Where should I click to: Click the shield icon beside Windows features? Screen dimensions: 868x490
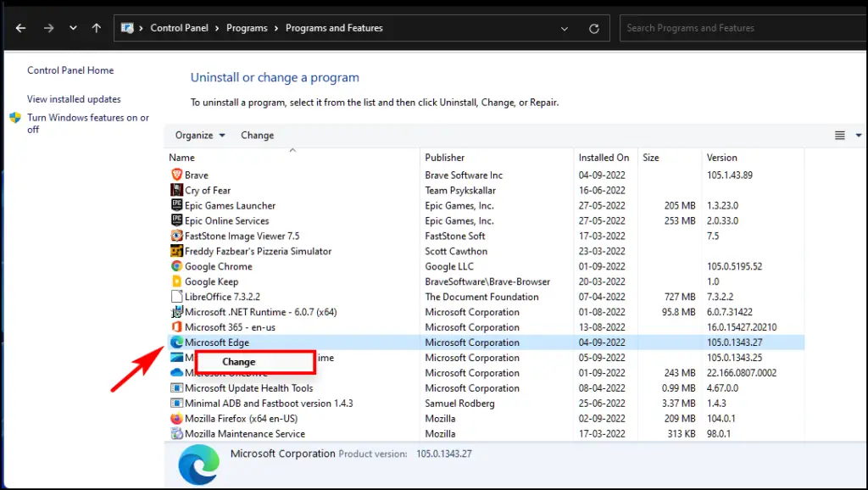[15, 117]
